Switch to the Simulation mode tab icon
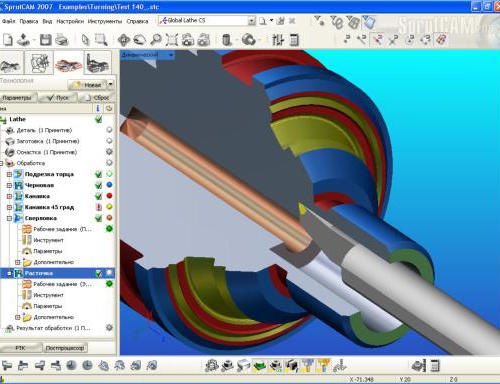This screenshot has height=384, width=500. pos(97,63)
